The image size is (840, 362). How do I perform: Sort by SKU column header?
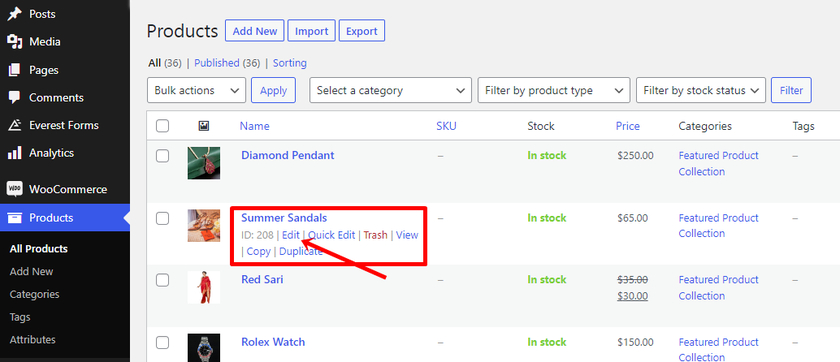[x=446, y=126]
